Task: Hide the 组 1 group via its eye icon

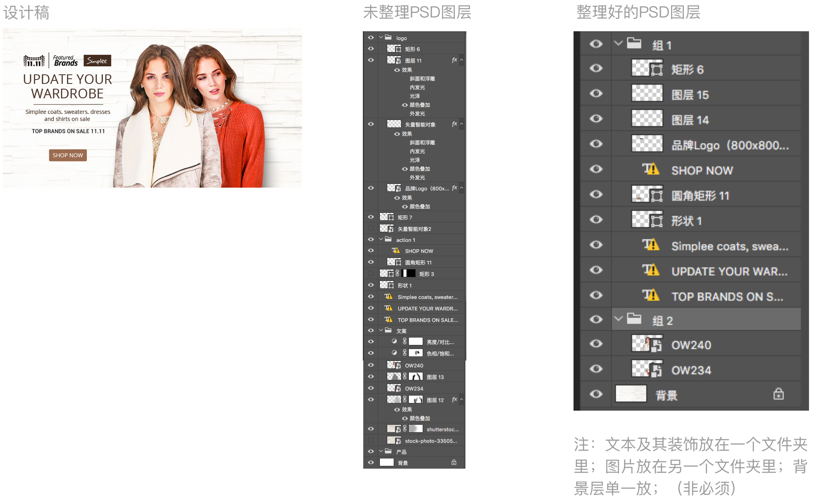Action: (596, 44)
